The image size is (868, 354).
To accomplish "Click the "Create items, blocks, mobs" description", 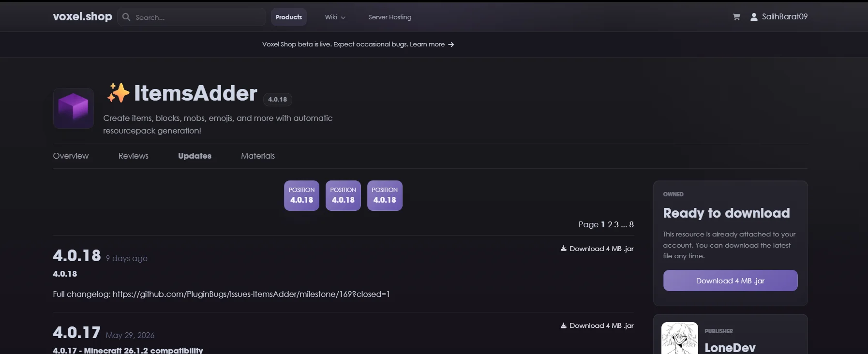I will (218, 124).
